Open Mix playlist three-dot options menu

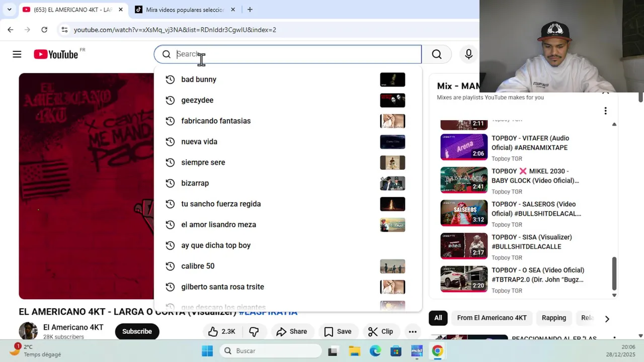[x=605, y=111]
